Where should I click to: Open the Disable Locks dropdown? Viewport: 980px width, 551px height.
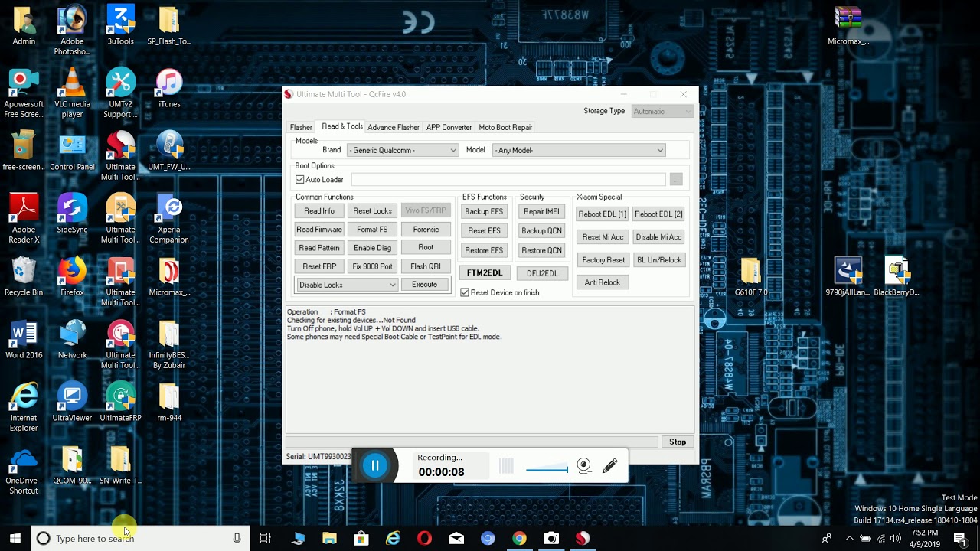(x=347, y=285)
